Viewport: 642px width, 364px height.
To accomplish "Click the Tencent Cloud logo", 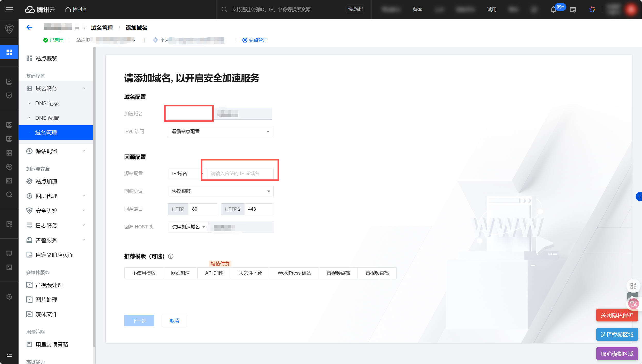I will point(40,10).
